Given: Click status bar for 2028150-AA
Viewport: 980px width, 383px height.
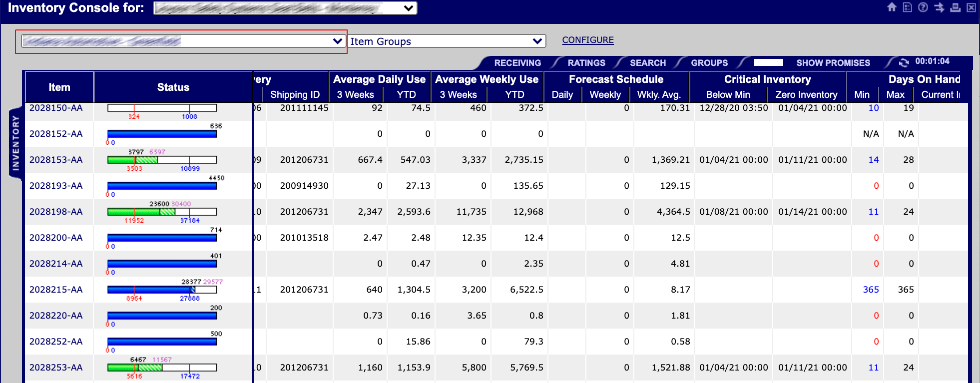Looking at the screenshot, I should pos(162,108).
